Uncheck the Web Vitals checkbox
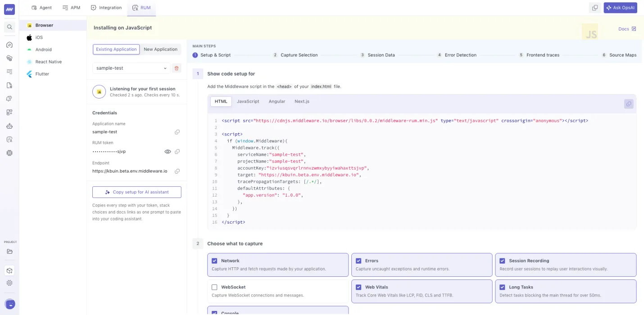This screenshot has width=644, height=315. (x=358, y=287)
